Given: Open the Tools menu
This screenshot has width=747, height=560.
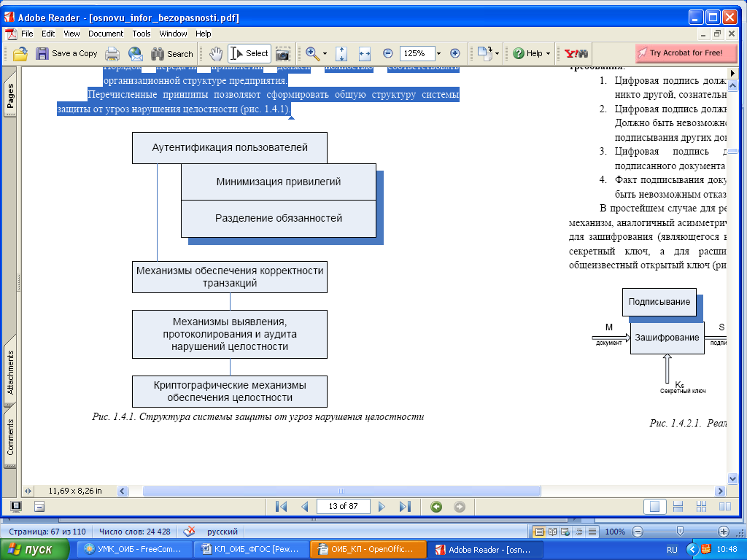Looking at the screenshot, I should (142, 34).
